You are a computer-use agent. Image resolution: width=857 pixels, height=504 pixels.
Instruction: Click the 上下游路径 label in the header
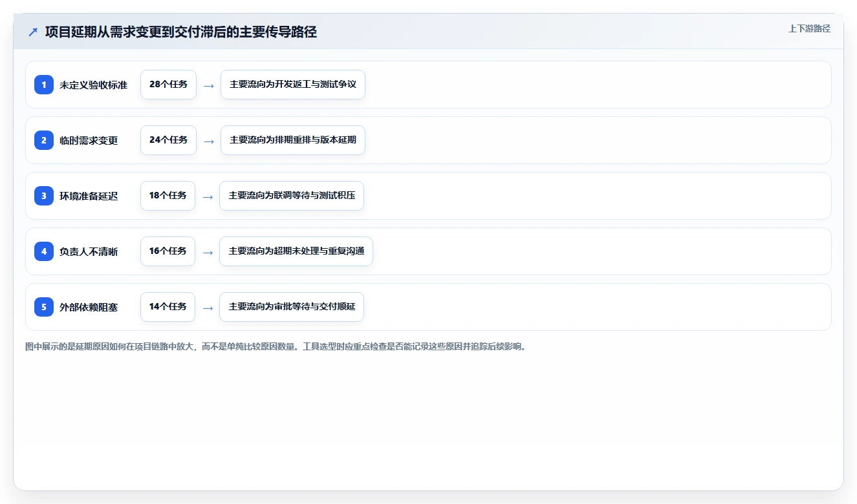[809, 29]
